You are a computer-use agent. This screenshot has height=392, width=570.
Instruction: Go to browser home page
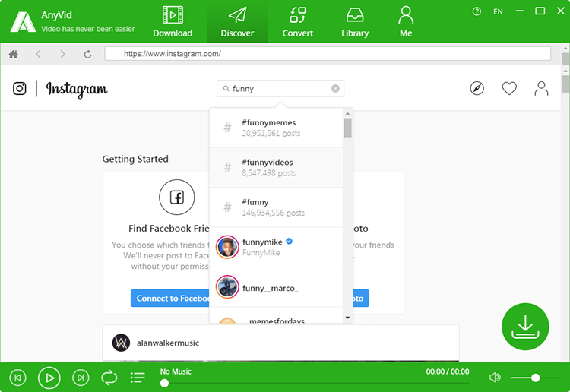[14, 54]
